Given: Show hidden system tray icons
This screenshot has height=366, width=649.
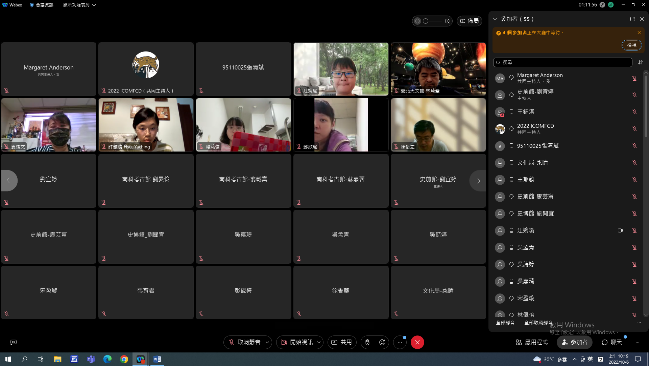Looking at the screenshot, I should coord(574,359).
